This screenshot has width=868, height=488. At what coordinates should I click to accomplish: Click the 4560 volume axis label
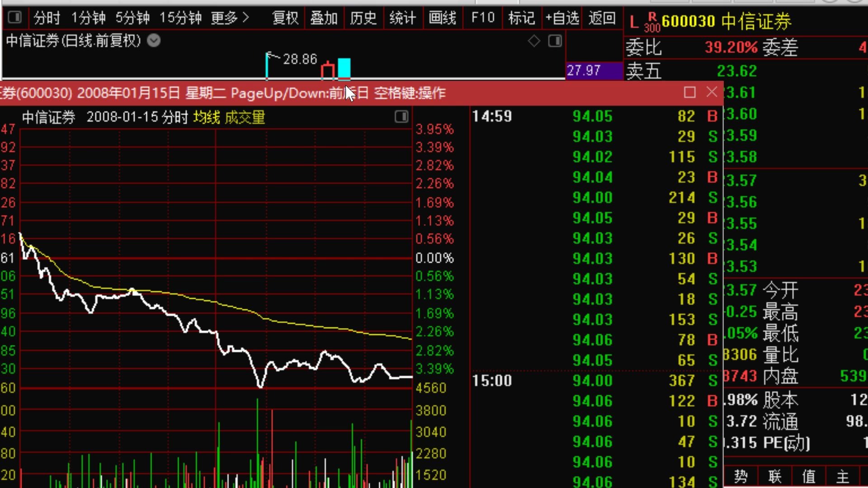(431, 388)
